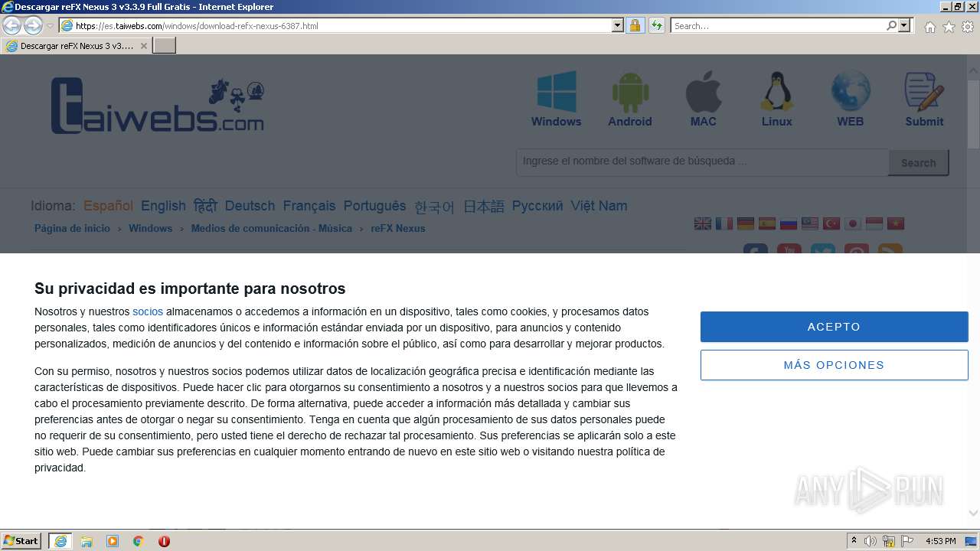
Task: Open a new blank tab
Action: (165, 46)
